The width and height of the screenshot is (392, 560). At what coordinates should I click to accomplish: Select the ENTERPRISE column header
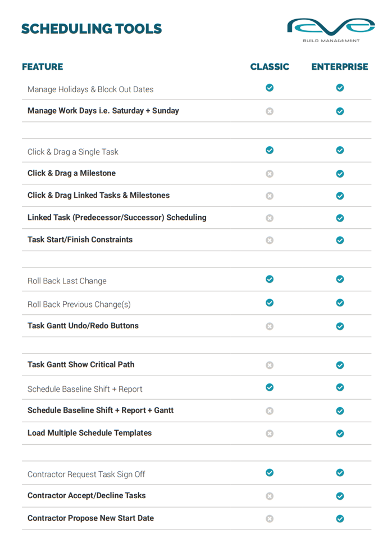(340, 67)
